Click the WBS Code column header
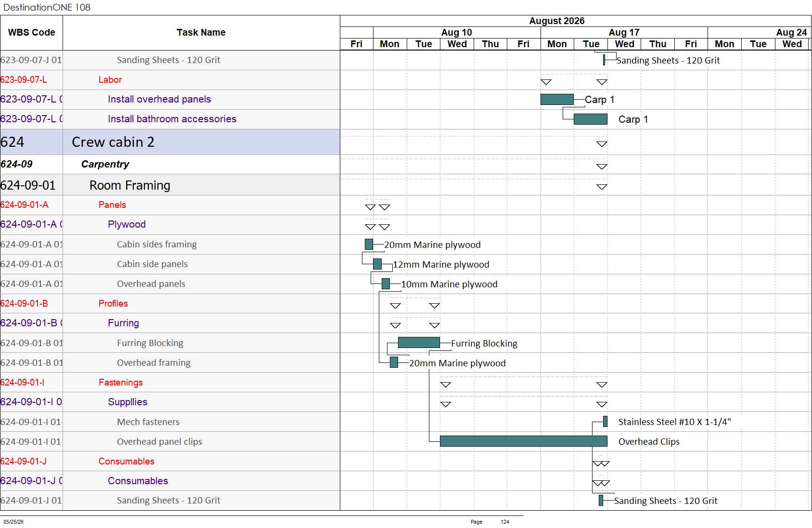The image size is (812, 528). tap(31, 33)
